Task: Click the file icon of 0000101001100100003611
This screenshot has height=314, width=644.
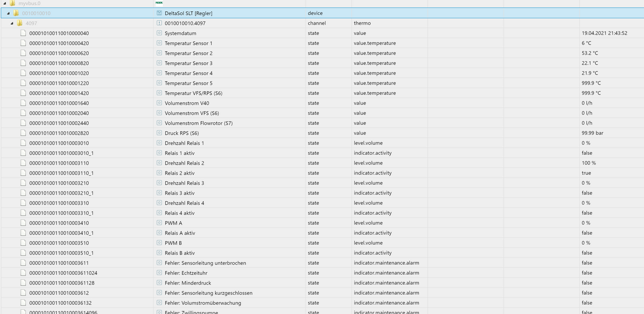Action: (x=23, y=263)
